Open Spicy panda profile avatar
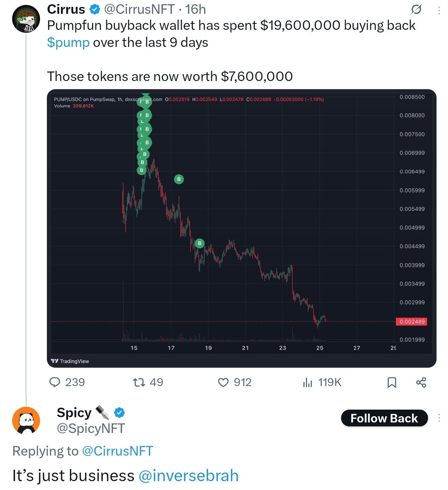Viewport: 448px width, 490px height. tap(26, 420)
